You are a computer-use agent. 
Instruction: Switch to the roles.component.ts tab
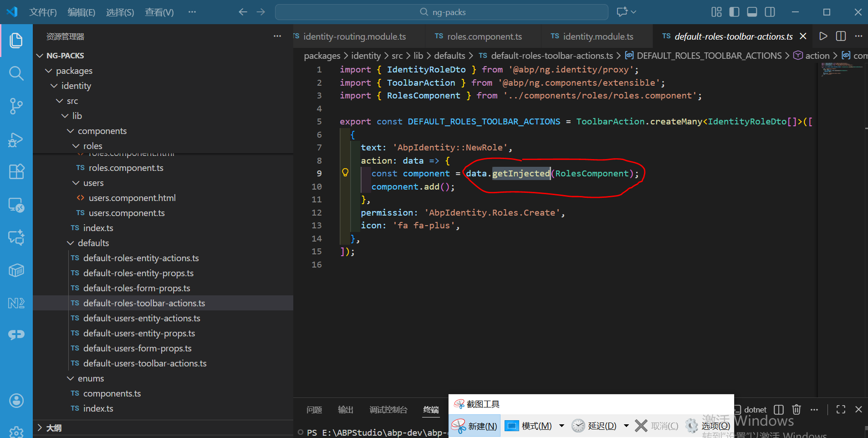(484, 36)
